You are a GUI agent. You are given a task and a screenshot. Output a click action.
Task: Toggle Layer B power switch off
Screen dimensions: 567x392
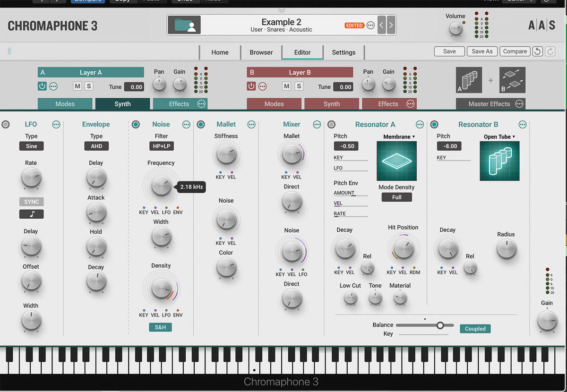(251, 86)
